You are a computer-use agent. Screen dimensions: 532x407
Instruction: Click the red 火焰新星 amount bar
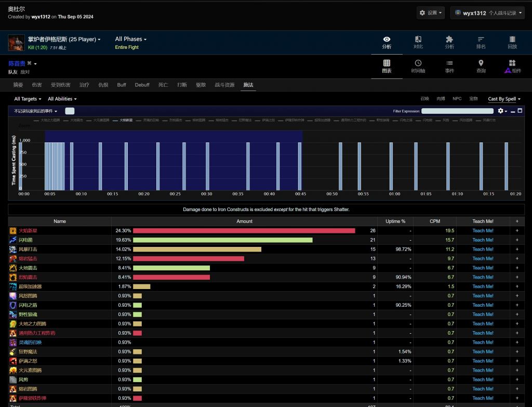click(244, 231)
